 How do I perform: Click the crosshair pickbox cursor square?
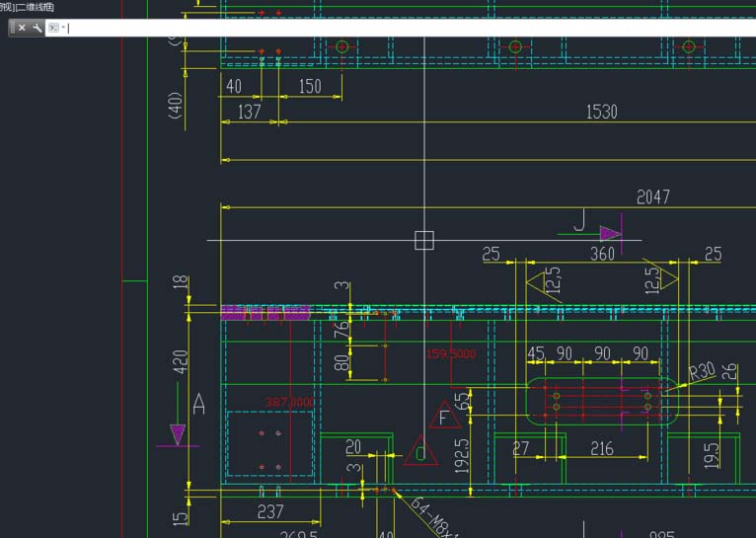click(424, 240)
